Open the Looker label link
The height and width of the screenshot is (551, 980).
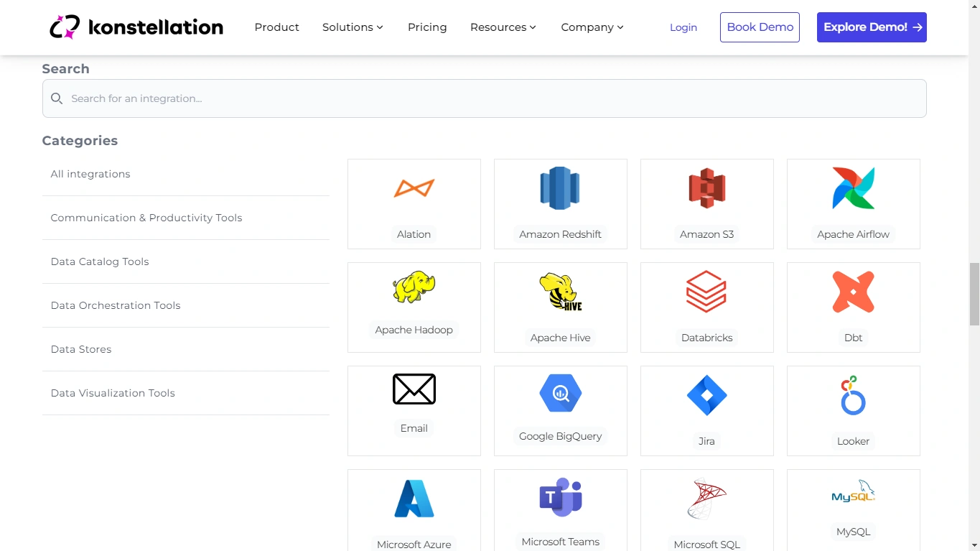point(853,441)
